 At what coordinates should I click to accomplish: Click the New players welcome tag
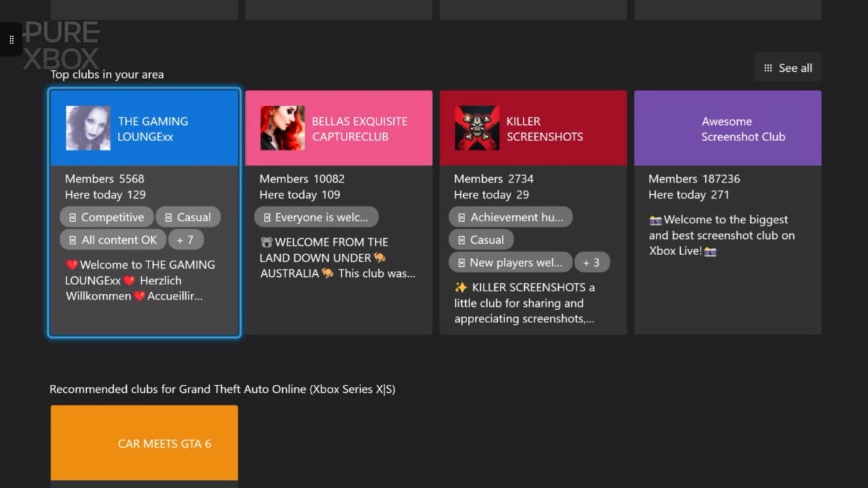pyautogui.click(x=510, y=262)
